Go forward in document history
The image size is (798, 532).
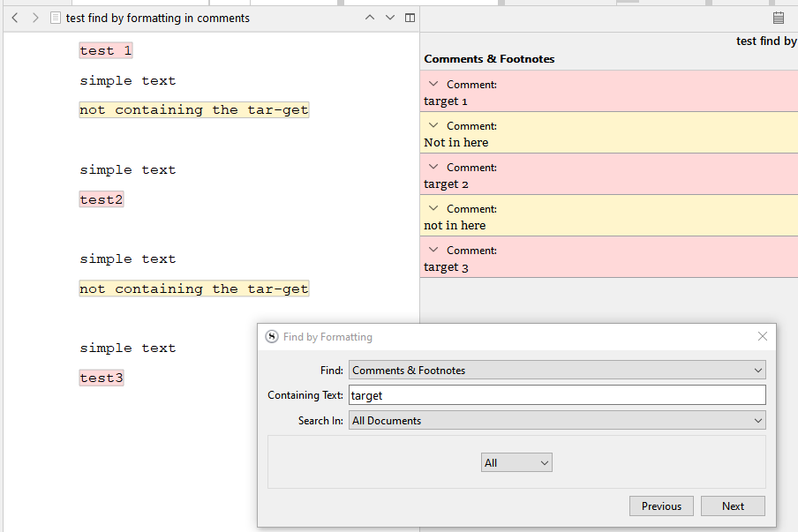click(x=35, y=19)
